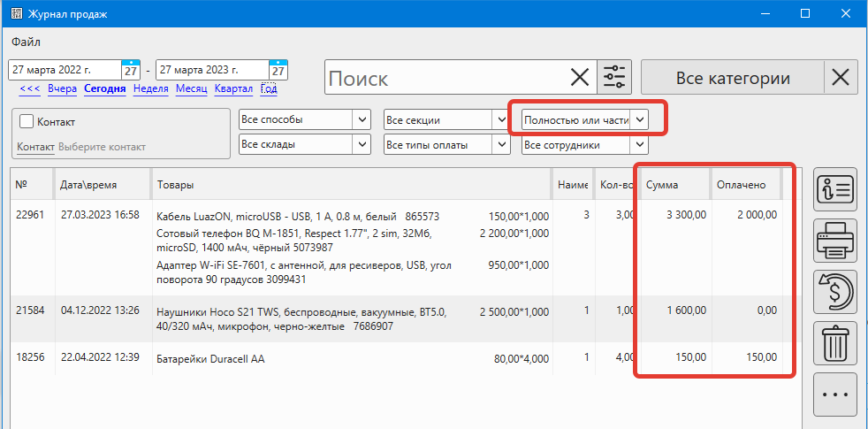The height and width of the screenshot is (429, 868).
Task: Open end date calendar picker icon
Action: pyautogui.click(x=278, y=70)
